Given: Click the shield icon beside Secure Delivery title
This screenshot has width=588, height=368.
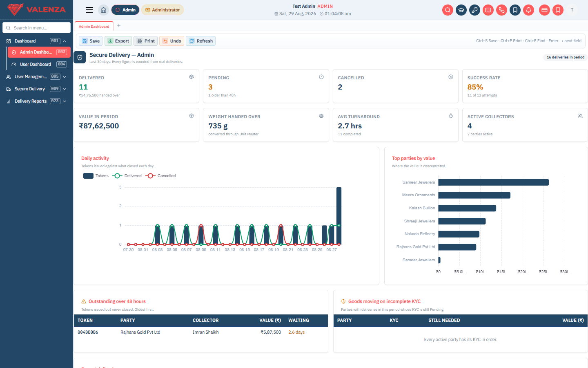Looking at the screenshot, I should pyautogui.click(x=80, y=58).
